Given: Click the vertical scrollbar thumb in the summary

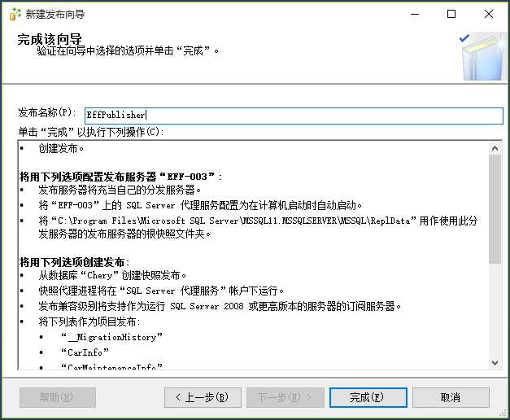Looking at the screenshot, I should pyautogui.click(x=495, y=209).
